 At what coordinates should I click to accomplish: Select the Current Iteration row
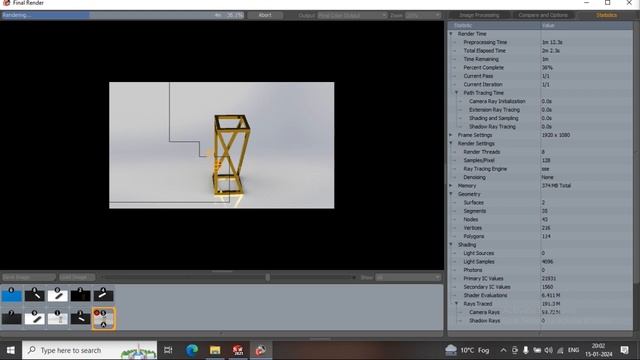pos(540,84)
